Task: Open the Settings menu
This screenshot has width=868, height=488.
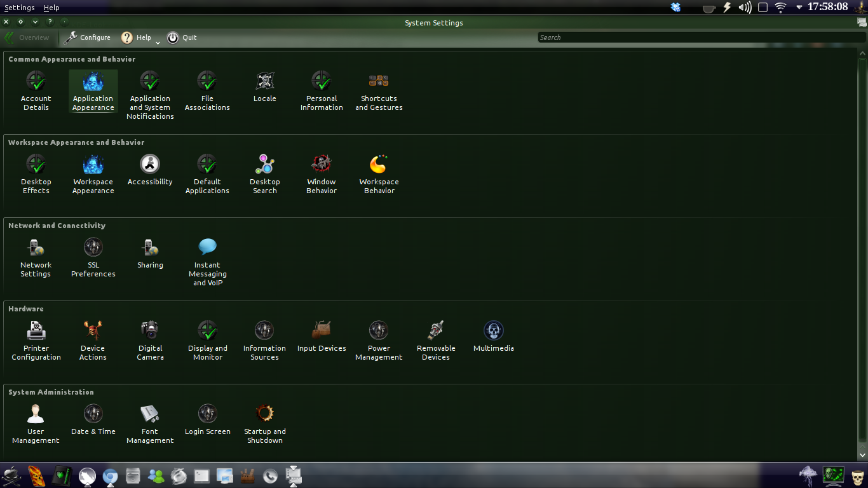Action: 19,8
